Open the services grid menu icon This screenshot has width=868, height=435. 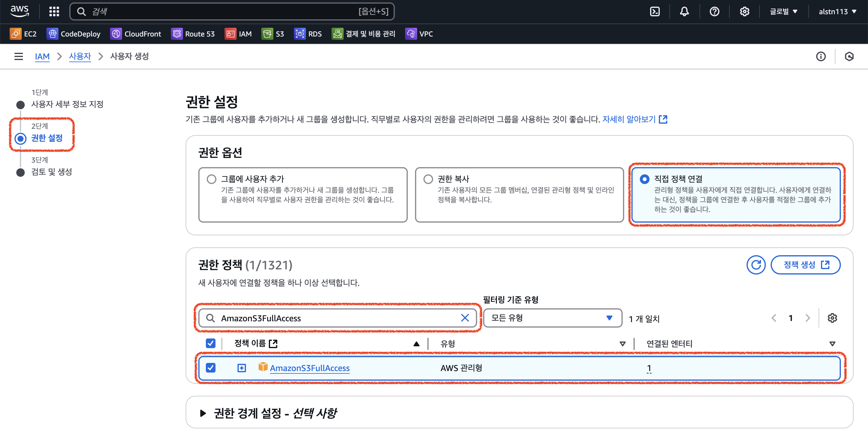54,12
